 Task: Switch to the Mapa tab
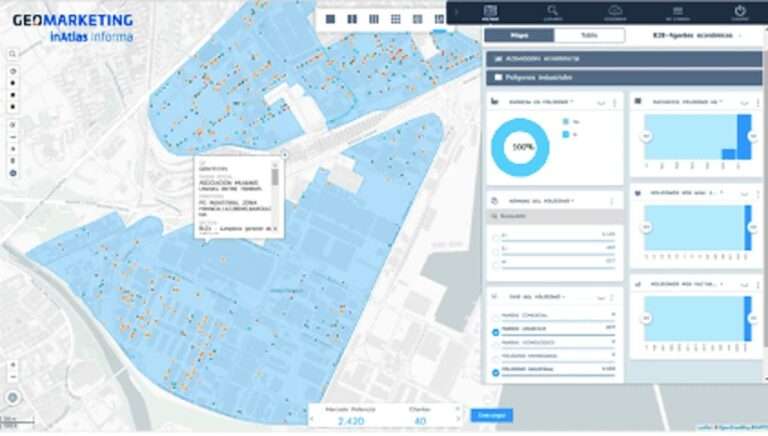pyautogui.click(x=520, y=35)
